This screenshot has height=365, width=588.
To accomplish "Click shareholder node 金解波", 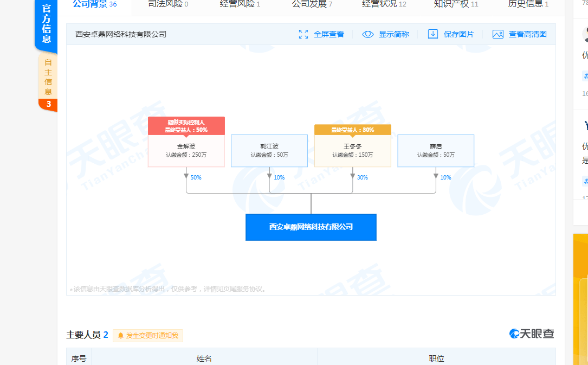I will point(186,150).
